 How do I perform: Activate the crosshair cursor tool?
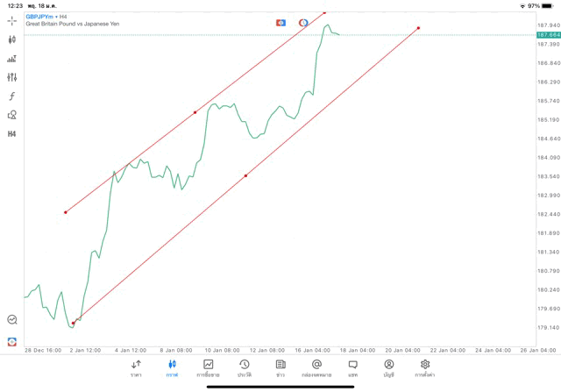tap(12, 20)
